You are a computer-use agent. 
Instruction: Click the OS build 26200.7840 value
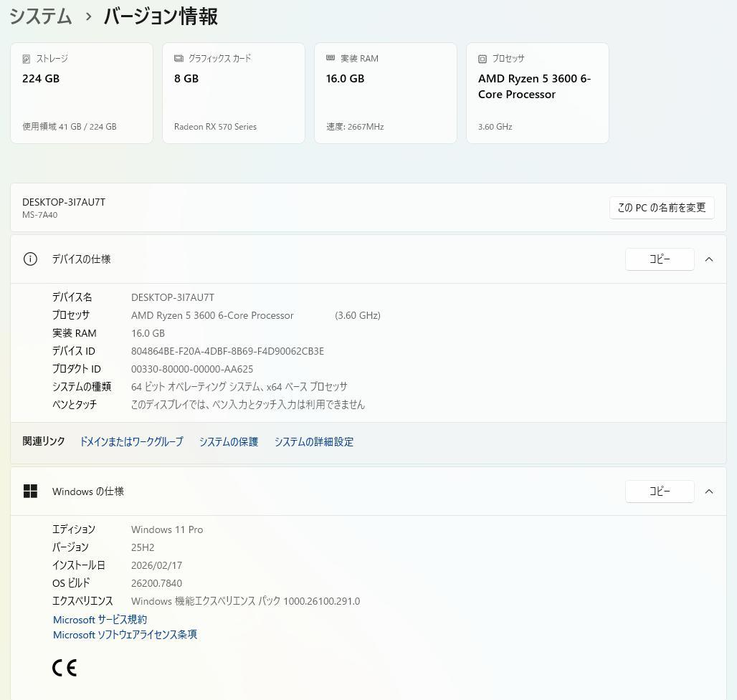pyautogui.click(x=156, y=583)
